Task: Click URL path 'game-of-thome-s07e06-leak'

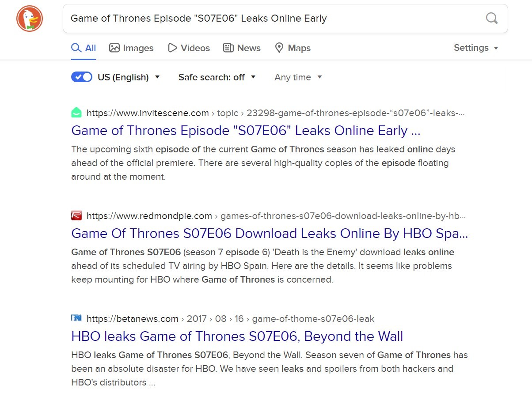Action: pyautogui.click(x=313, y=318)
